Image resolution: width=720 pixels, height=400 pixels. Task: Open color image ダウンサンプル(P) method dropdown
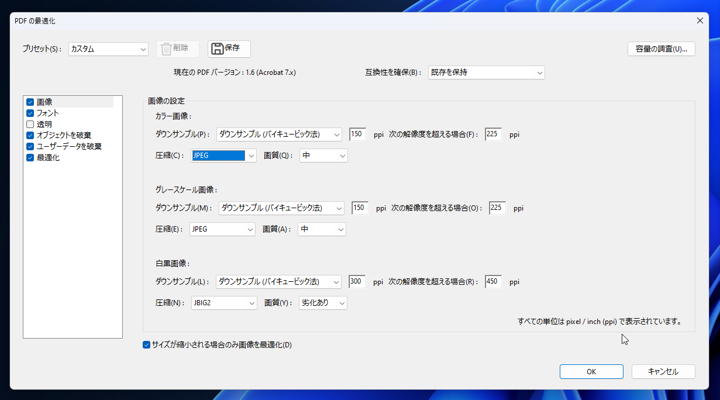(279, 135)
